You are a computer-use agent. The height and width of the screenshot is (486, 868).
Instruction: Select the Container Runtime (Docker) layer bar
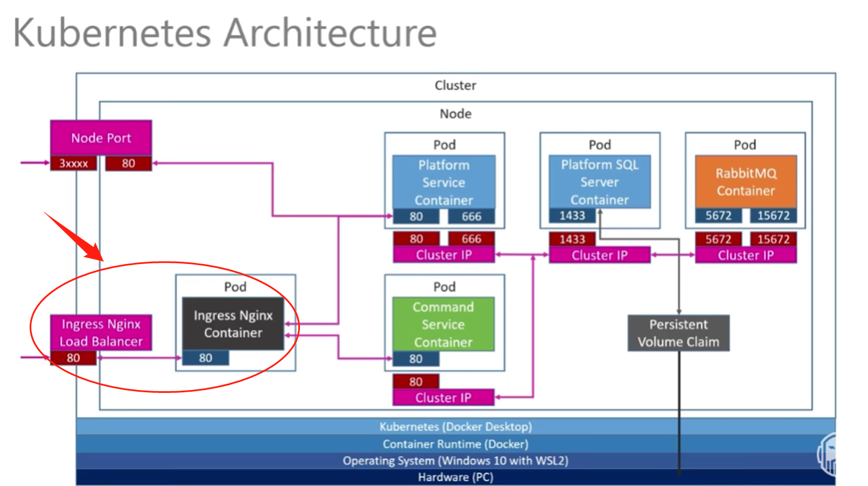(x=456, y=443)
